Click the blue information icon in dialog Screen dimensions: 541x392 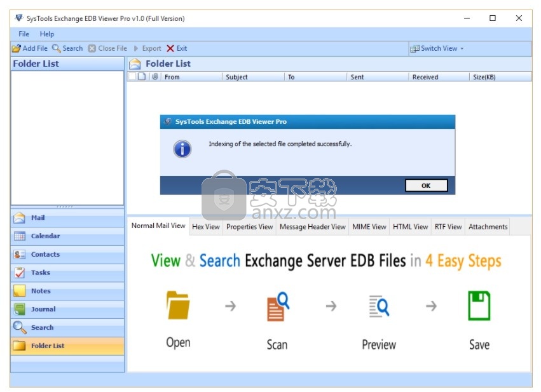tap(182, 149)
